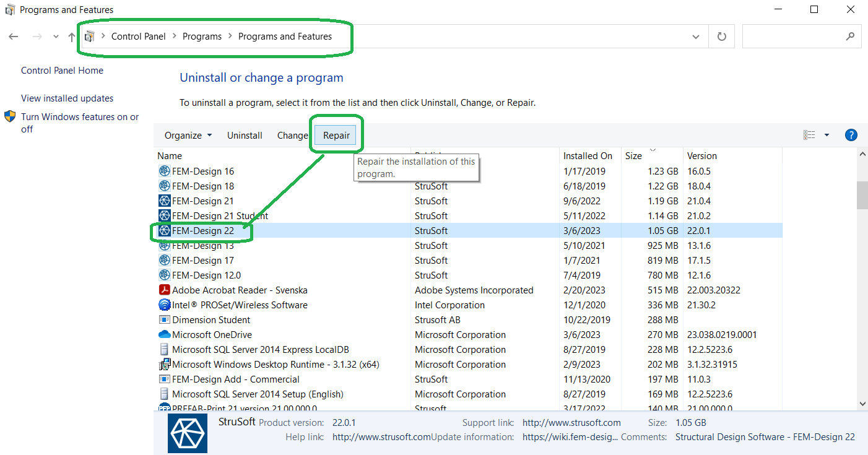The height and width of the screenshot is (455, 868).
Task: Click the FEM-Design 21 program icon
Action: [x=164, y=201]
